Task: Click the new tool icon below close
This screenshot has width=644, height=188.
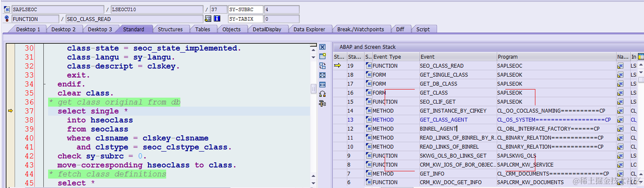Action: (x=322, y=56)
